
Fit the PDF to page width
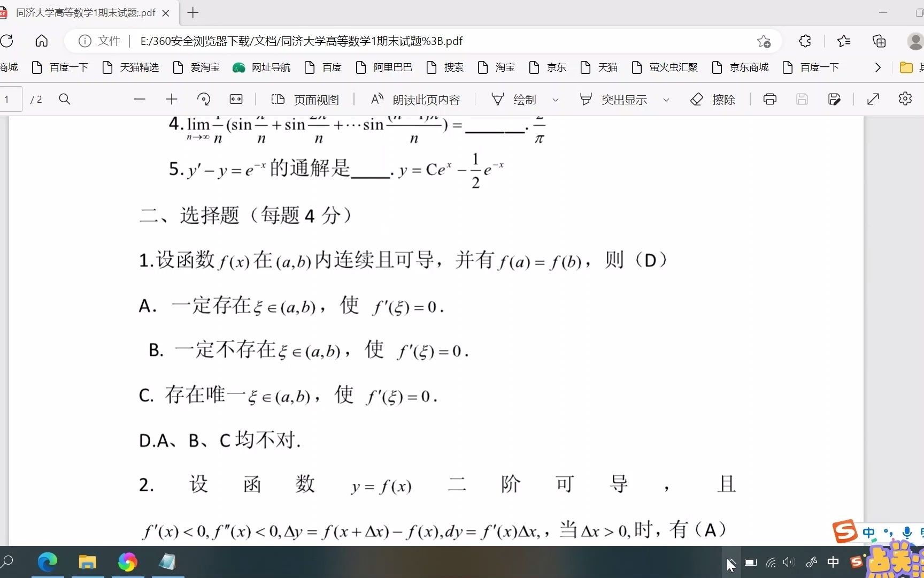236,99
